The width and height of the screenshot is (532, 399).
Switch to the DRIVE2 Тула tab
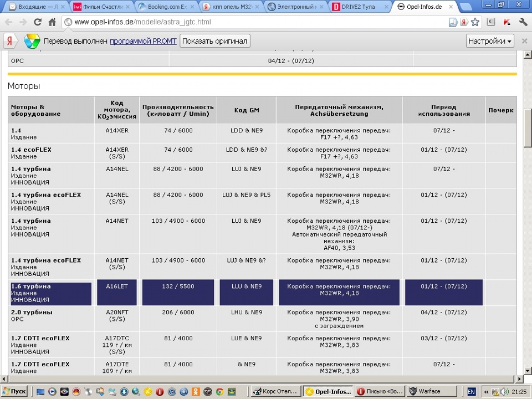point(360,7)
